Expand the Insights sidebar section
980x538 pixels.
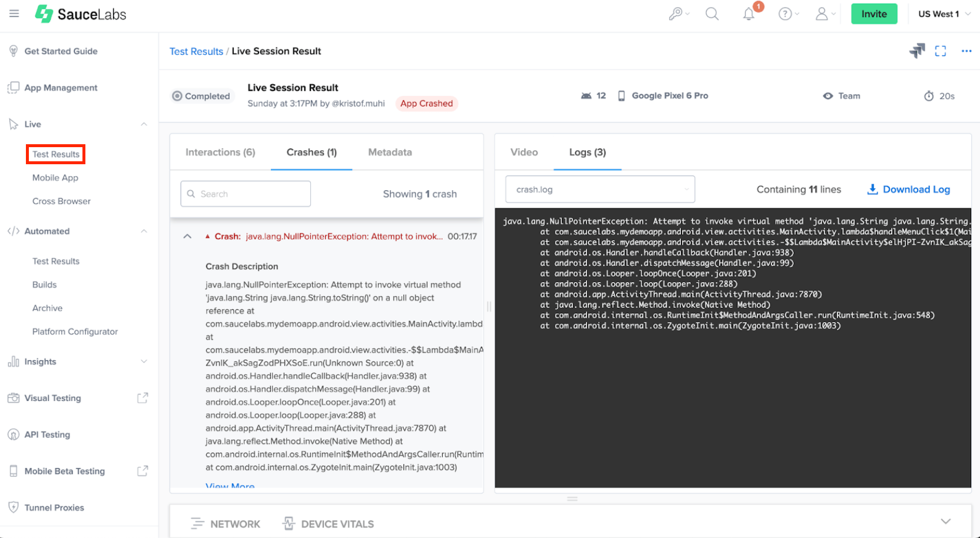click(144, 361)
